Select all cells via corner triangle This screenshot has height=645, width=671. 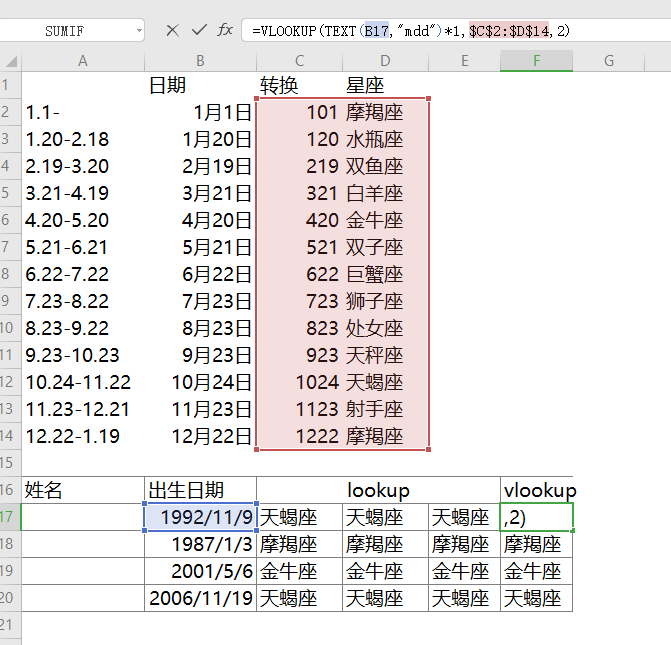tap(11, 62)
